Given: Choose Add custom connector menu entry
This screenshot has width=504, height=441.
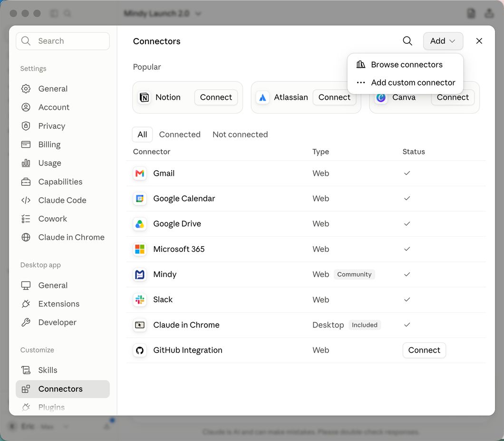Looking at the screenshot, I should 405,83.
